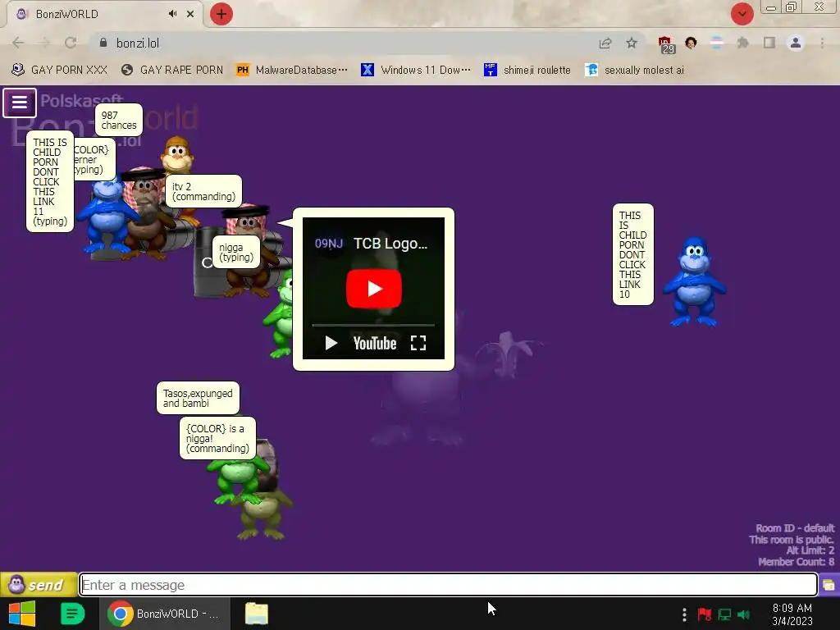Viewport: 840px width, 630px height.
Task: Click the yellow icon beside message box
Action: click(829, 584)
